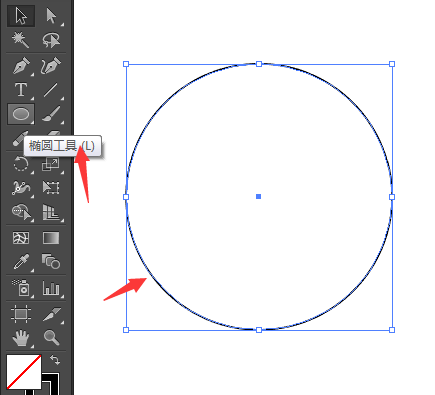Click the 椭圆工具 (L) tooltip text
The image size is (435, 395).
pos(62,146)
